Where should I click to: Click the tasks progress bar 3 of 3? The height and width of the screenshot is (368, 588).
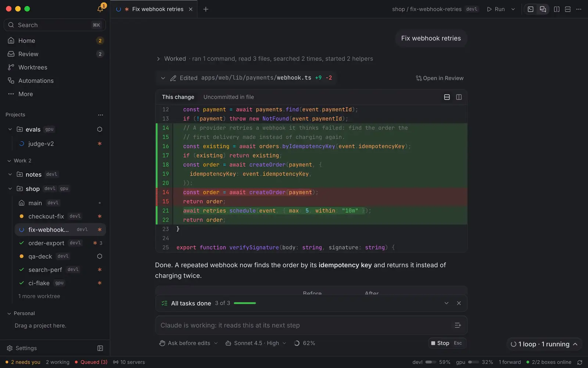coord(245,303)
